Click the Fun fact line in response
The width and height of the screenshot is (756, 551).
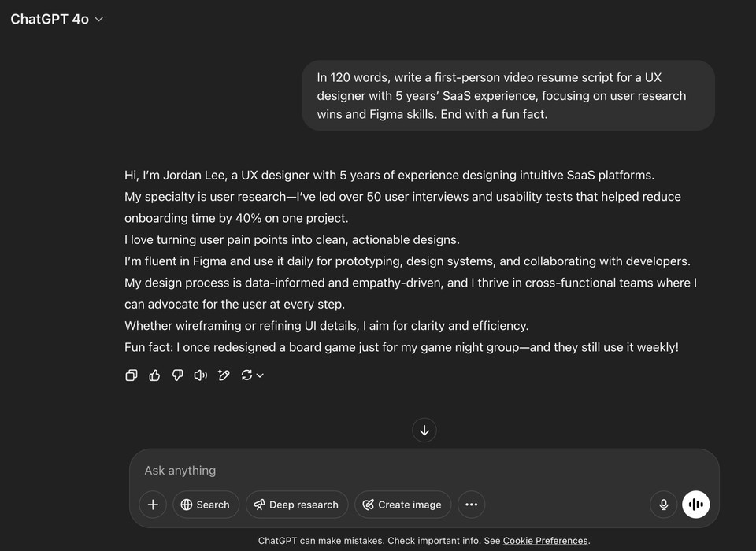coord(402,347)
